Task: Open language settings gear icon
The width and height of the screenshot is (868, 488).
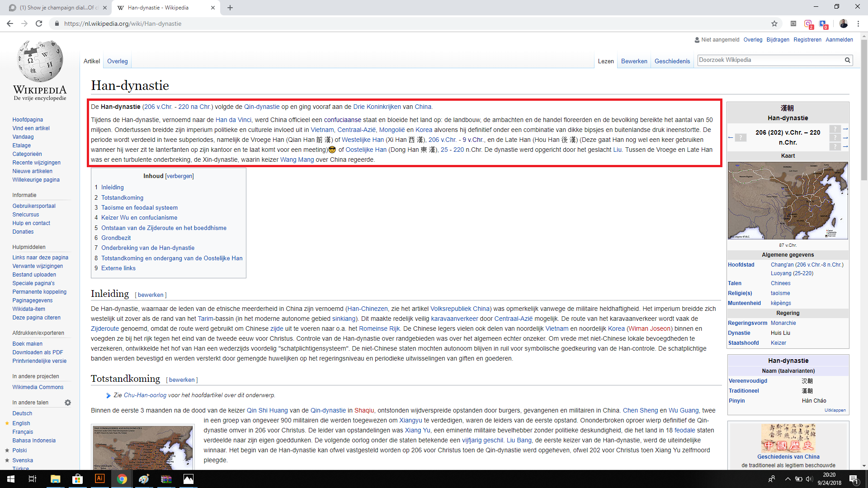Action: [x=68, y=403]
